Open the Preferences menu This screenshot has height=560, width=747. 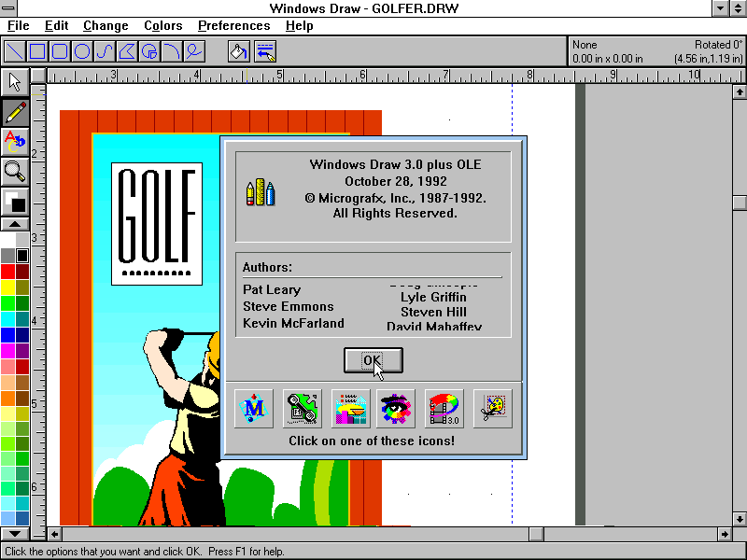[234, 26]
